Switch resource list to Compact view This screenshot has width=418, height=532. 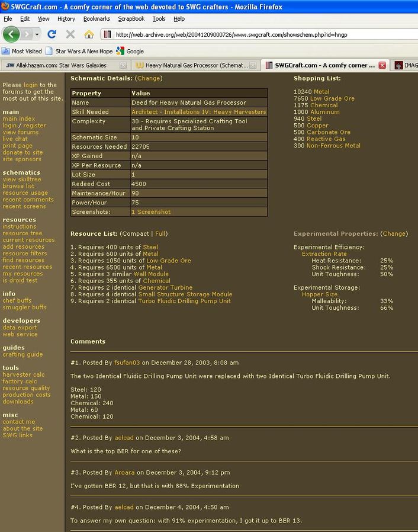click(135, 233)
